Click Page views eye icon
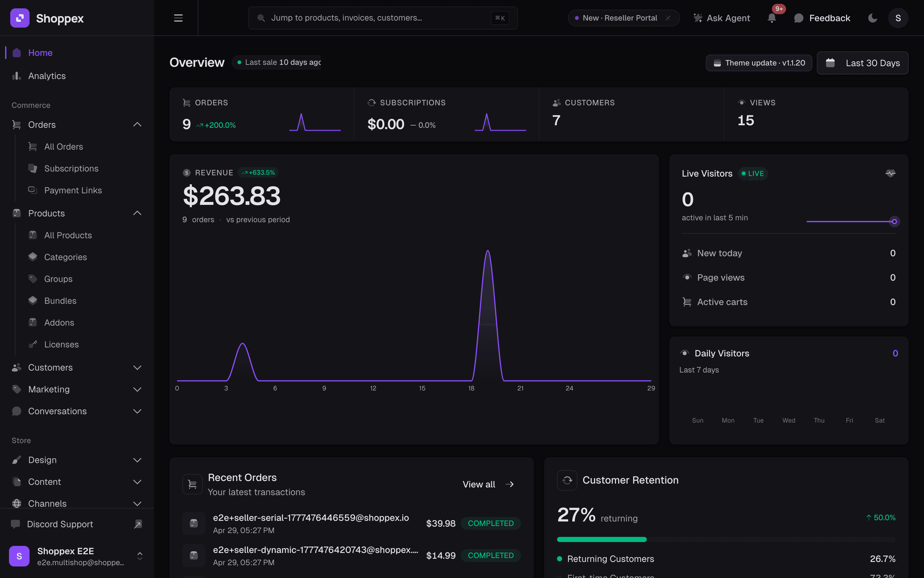 pyautogui.click(x=687, y=277)
